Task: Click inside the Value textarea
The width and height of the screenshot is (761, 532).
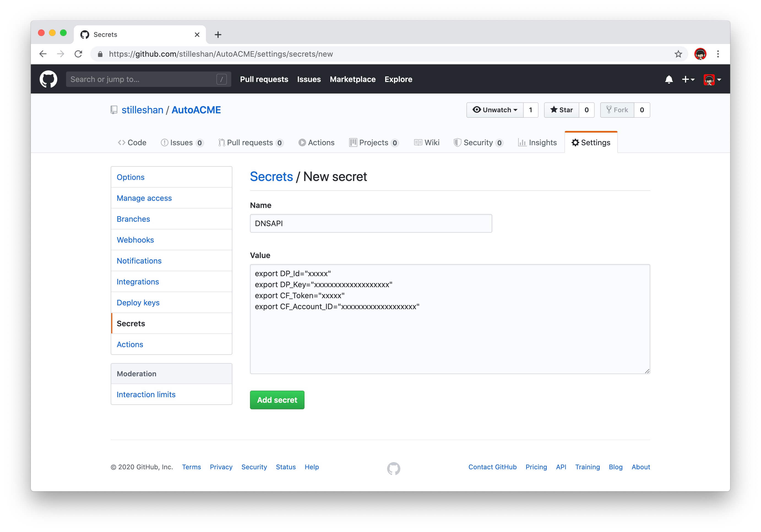Action: point(450,319)
